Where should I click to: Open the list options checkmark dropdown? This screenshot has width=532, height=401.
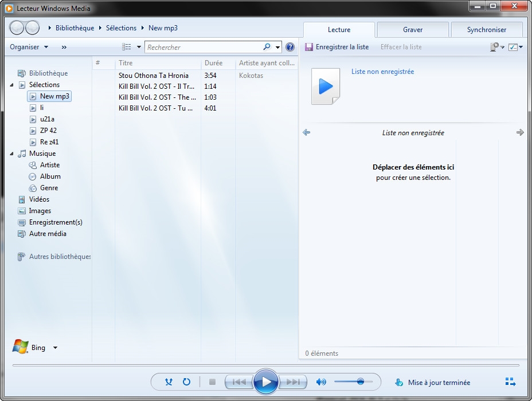click(516, 47)
